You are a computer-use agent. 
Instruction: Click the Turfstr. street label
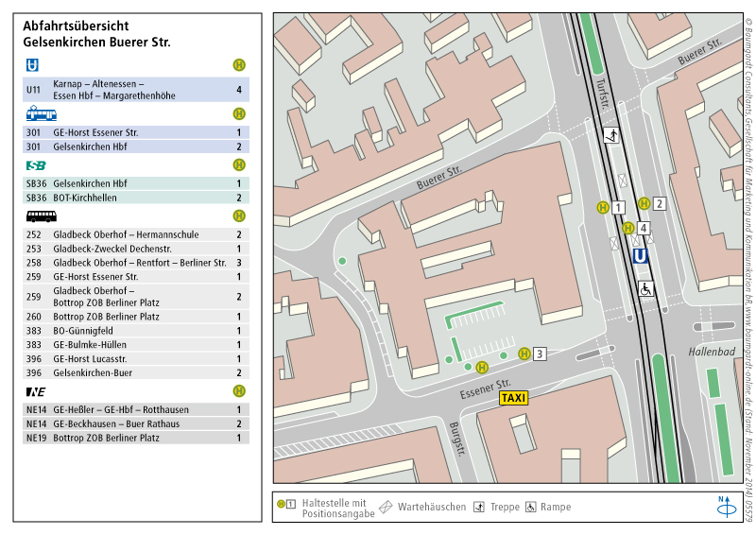pos(603,95)
